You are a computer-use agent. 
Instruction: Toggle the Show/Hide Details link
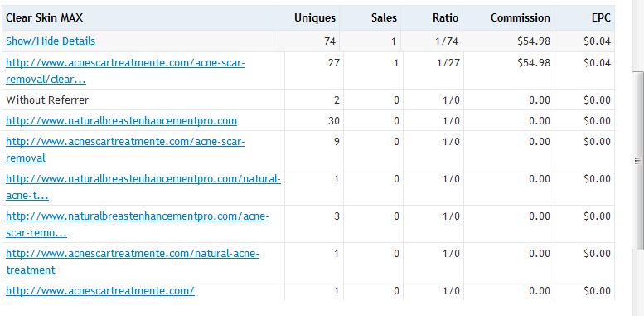[x=51, y=41]
